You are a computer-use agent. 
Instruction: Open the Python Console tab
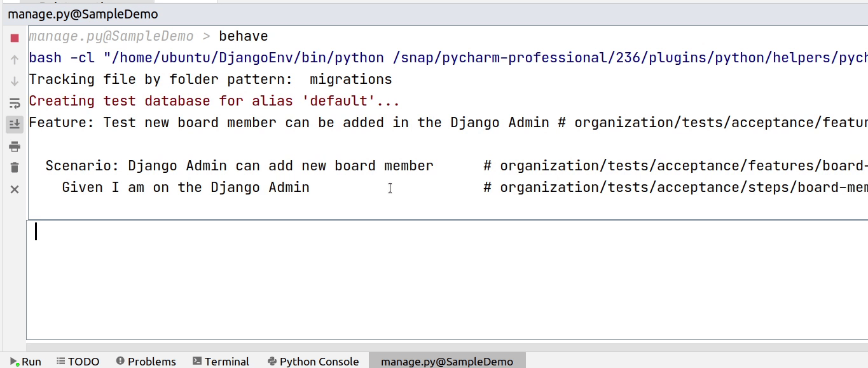(x=313, y=361)
